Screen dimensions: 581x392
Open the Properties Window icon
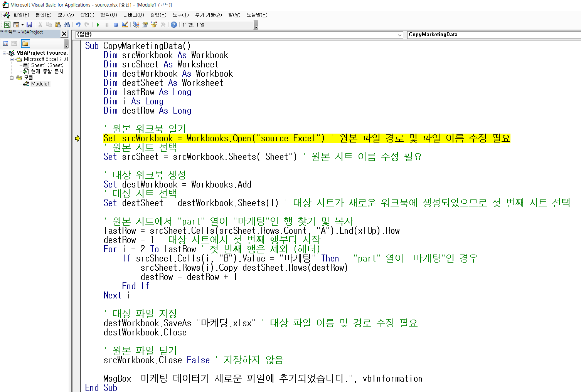click(x=145, y=25)
